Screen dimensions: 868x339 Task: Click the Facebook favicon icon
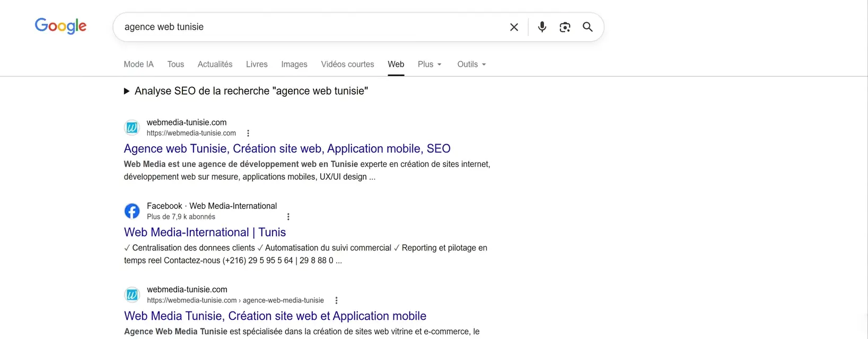pos(132,211)
